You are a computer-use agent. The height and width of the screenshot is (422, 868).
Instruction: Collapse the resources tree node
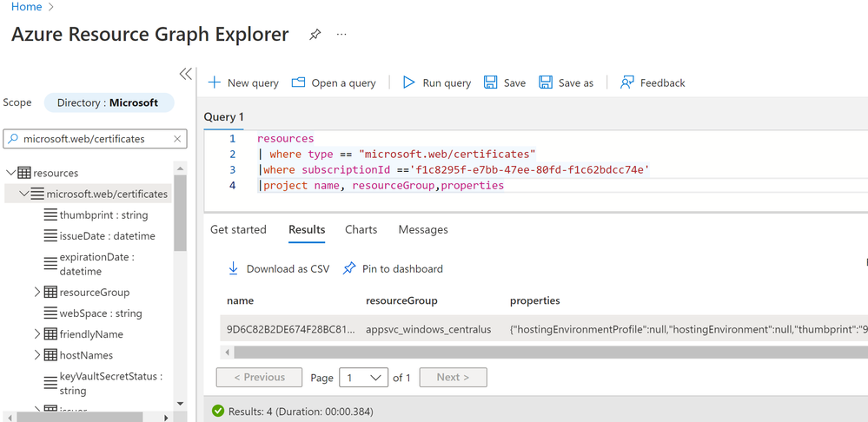pos(10,173)
